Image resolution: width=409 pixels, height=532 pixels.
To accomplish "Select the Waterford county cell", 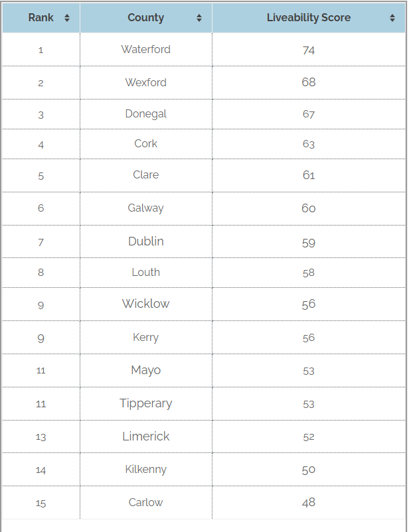I will coord(146,50).
